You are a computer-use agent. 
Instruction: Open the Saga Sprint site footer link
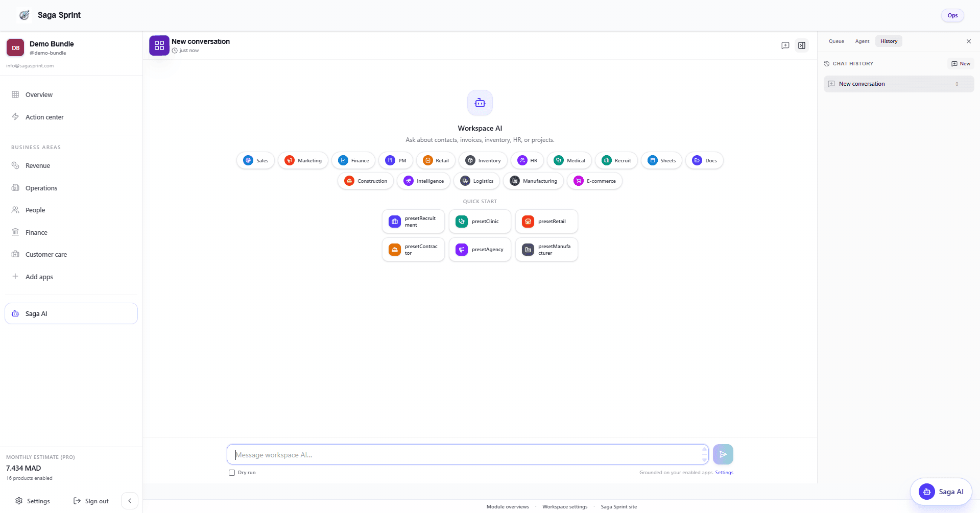(619, 507)
